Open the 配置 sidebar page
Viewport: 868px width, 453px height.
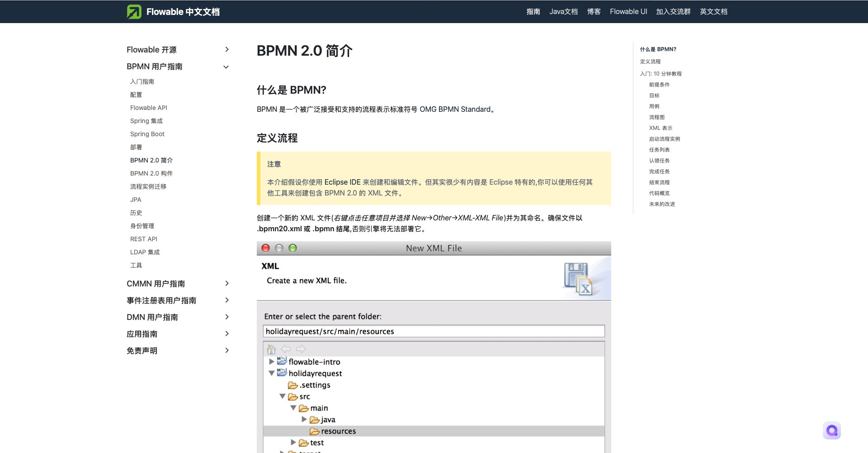coord(136,95)
